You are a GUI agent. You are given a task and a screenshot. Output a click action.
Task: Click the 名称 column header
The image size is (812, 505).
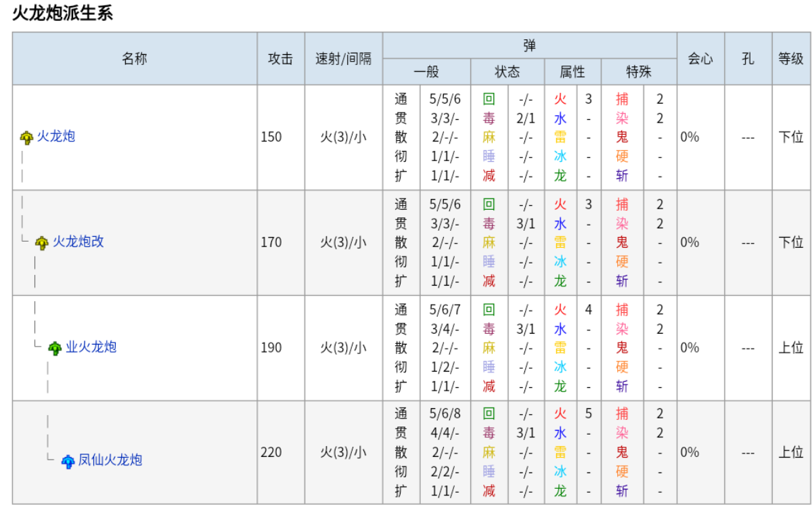pyautogui.click(x=135, y=59)
